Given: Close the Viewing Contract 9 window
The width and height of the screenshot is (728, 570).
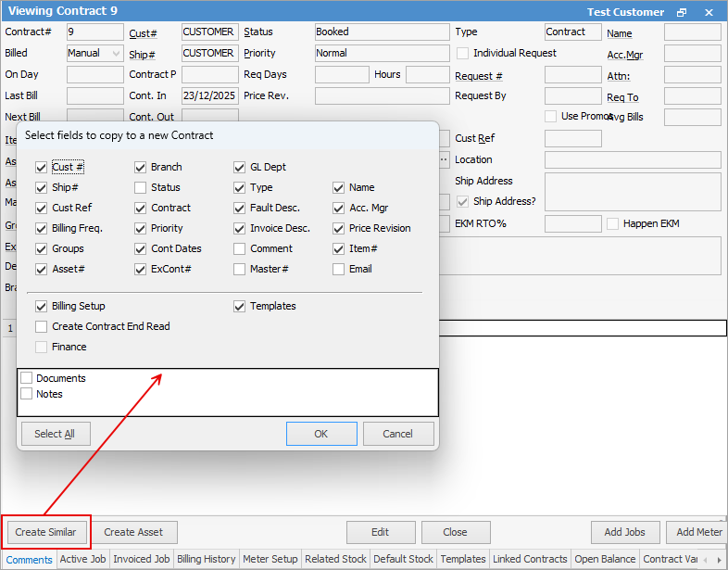Looking at the screenshot, I should tap(709, 13).
